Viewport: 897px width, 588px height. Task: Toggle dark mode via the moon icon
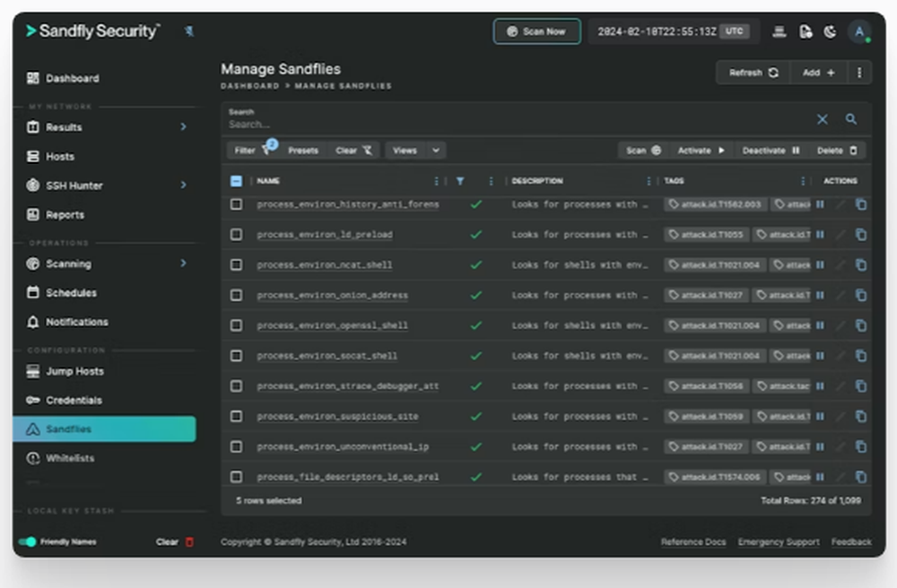[x=830, y=30]
